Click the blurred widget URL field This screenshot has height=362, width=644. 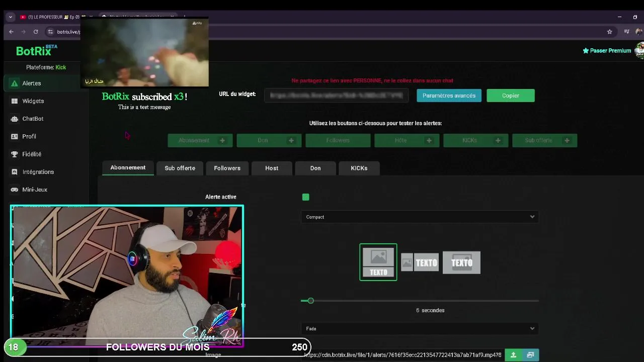coord(336,96)
